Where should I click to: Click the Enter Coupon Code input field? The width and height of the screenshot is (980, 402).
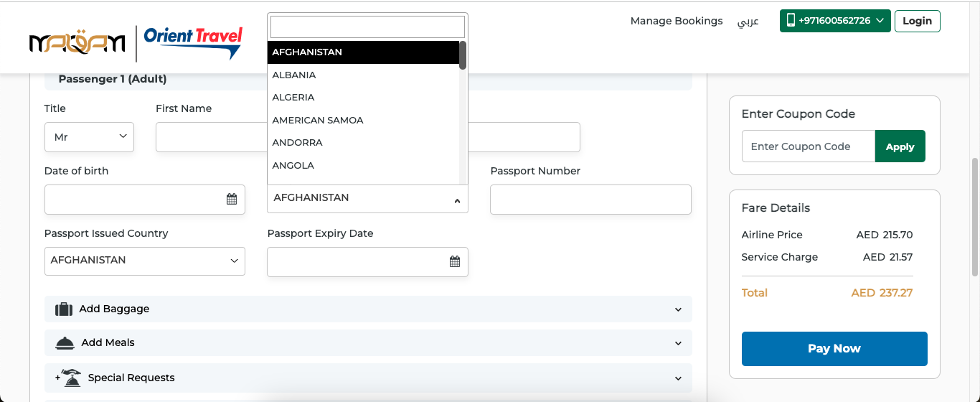[x=808, y=146]
